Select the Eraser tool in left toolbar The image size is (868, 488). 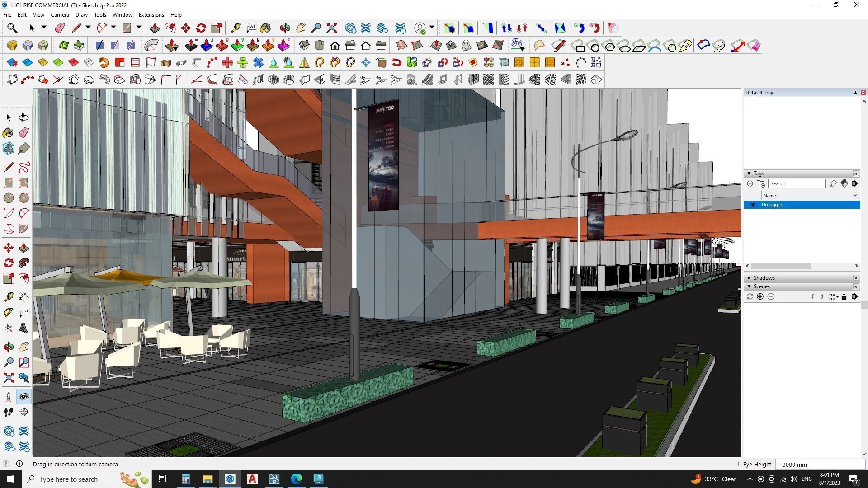tap(24, 133)
